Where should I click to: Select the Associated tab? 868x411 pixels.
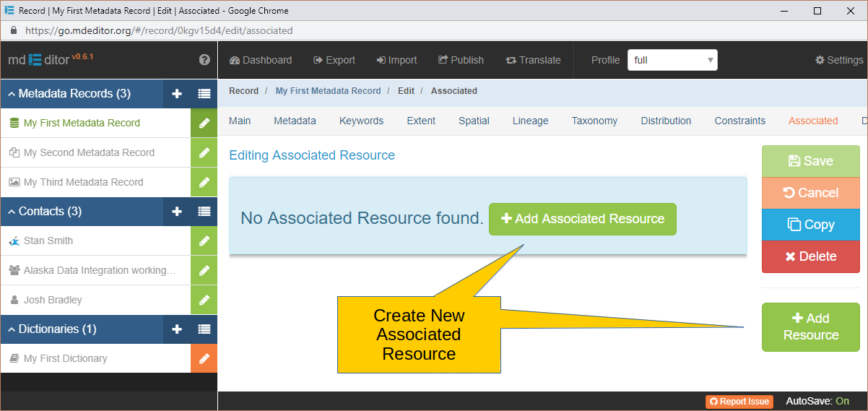813,121
